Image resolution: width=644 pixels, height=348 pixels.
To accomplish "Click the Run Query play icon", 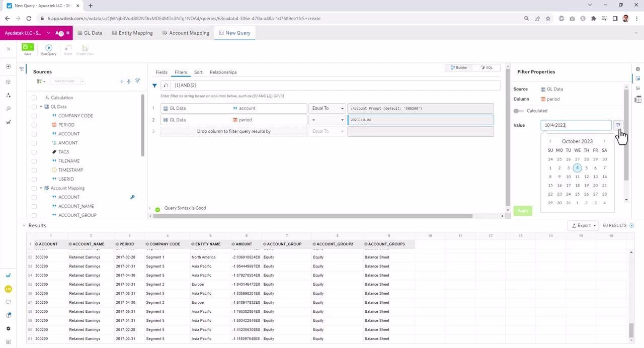I will pyautogui.click(x=49, y=48).
